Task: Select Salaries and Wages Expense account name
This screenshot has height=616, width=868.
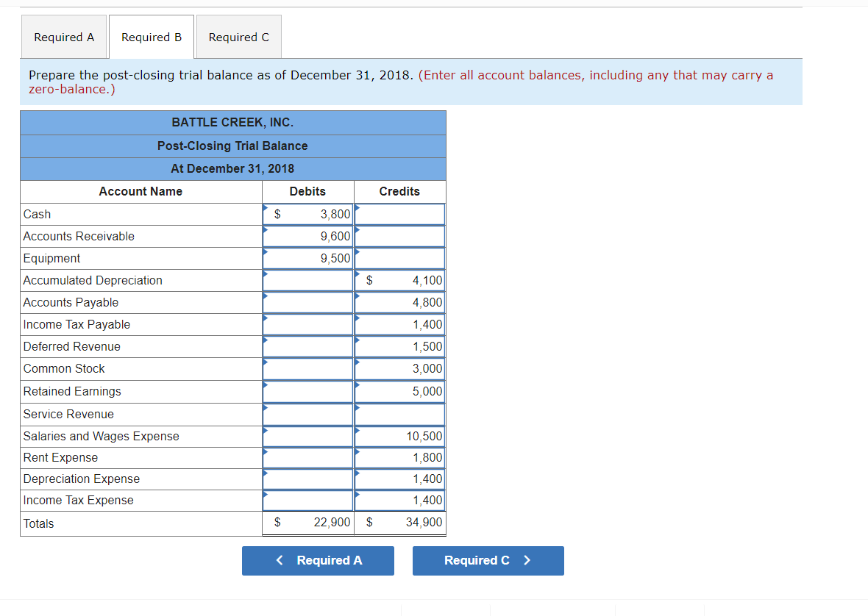Action: pyautogui.click(x=141, y=437)
